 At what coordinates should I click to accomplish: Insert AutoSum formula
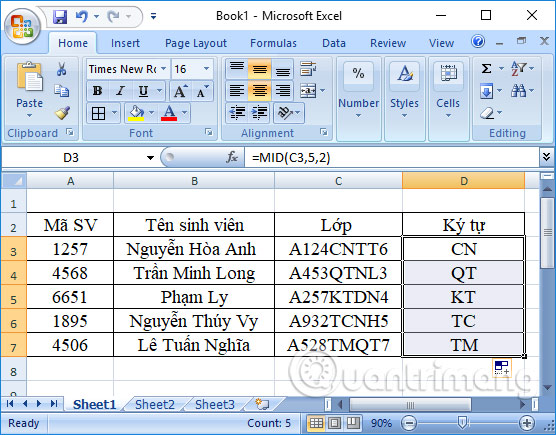coord(486,68)
